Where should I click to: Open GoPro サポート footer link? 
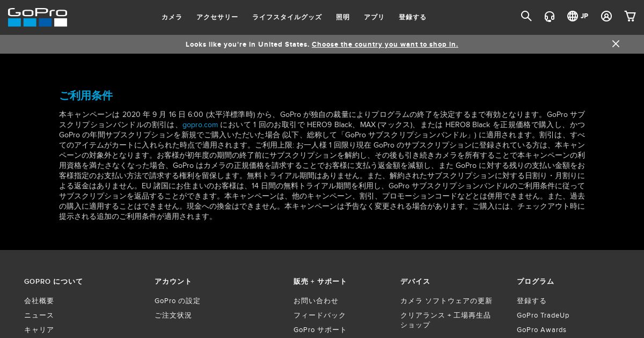(320, 330)
